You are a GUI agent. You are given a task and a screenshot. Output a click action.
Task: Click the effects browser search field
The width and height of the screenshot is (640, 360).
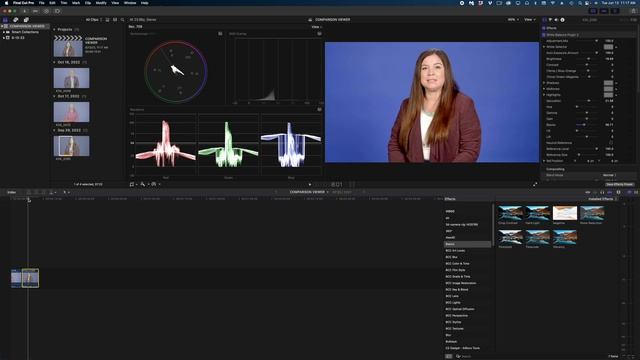click(x=473, y=356)
